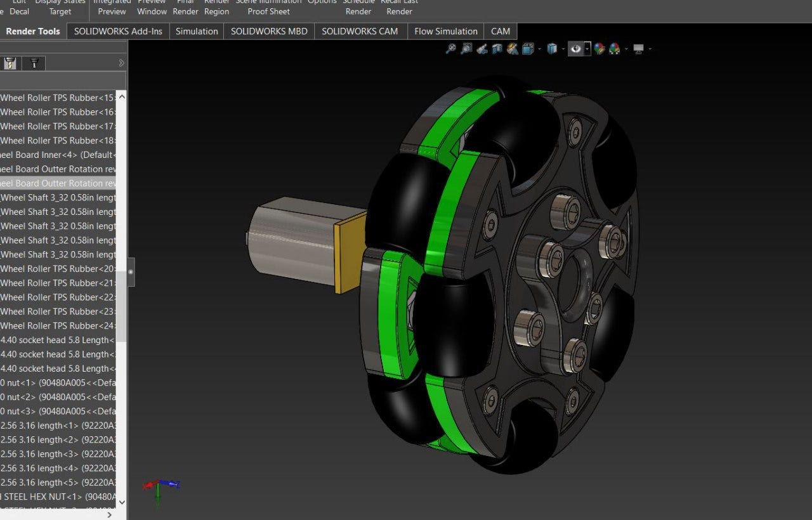Toggle the Hide/Show Items eye button

576,49
